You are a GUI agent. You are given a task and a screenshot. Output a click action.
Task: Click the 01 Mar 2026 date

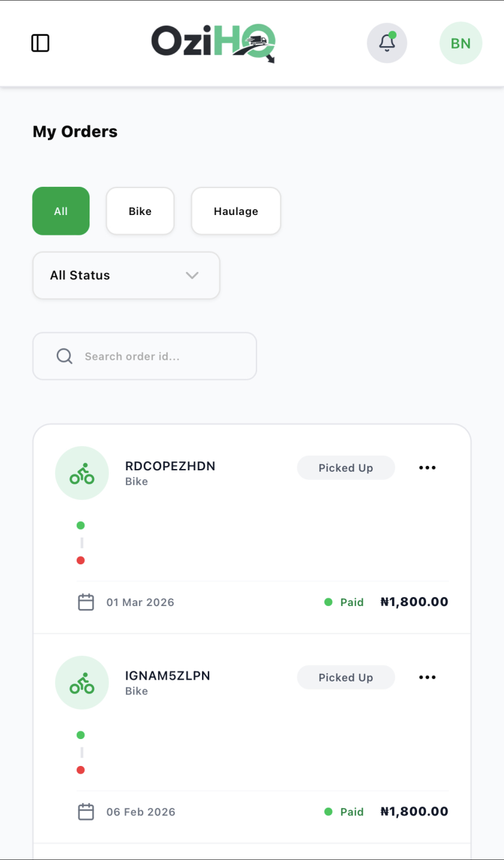140,602
